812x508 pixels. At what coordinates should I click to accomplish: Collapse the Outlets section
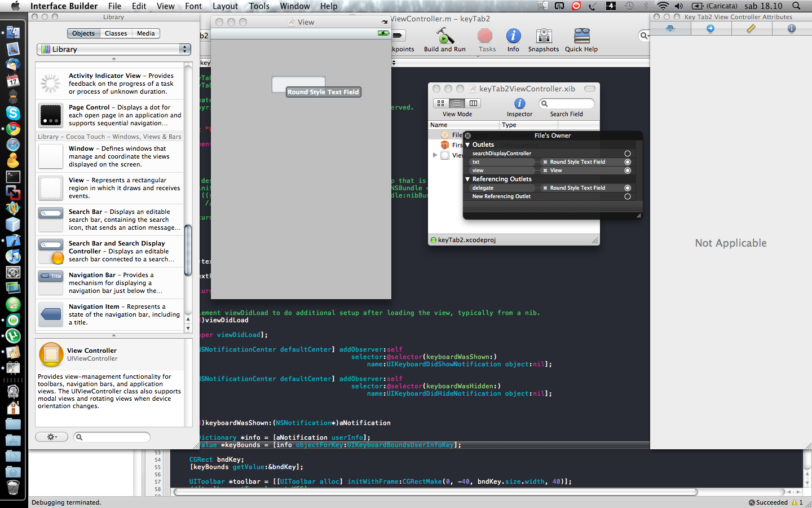pos(467,145)
